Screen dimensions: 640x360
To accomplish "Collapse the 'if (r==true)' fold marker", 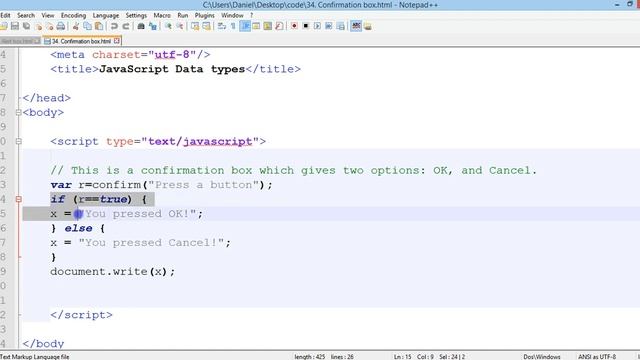I will coord(18,199).
